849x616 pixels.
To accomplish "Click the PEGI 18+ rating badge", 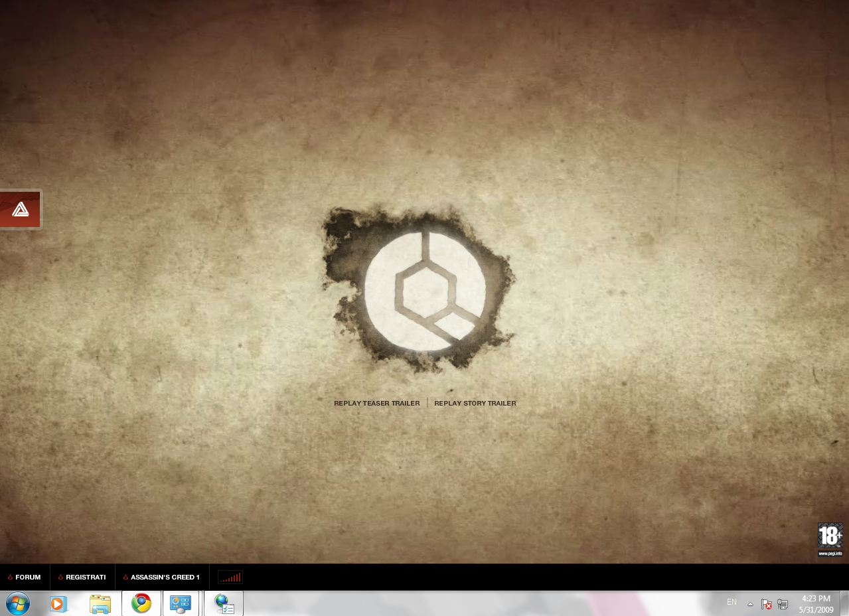I will tap(830, 540).
